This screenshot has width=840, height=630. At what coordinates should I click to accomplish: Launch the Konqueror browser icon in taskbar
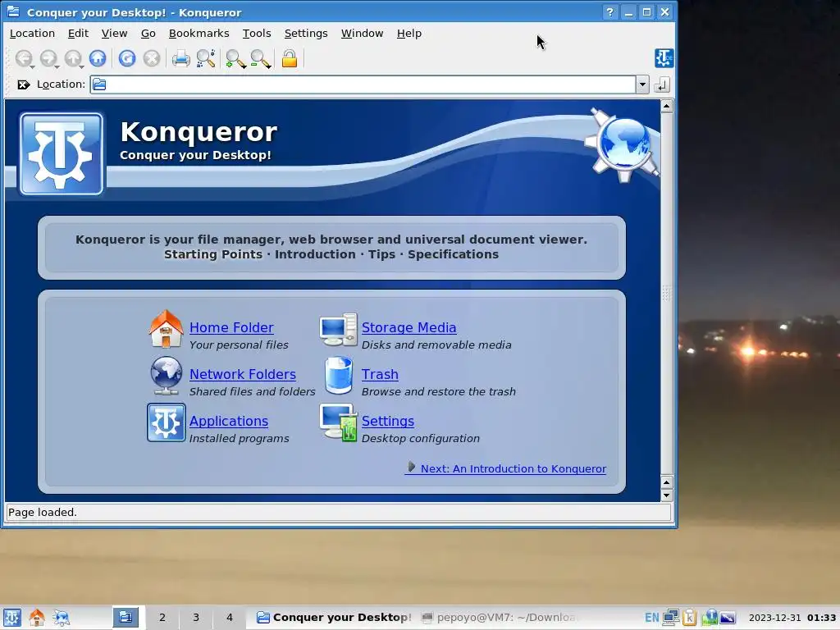[61, 617]
